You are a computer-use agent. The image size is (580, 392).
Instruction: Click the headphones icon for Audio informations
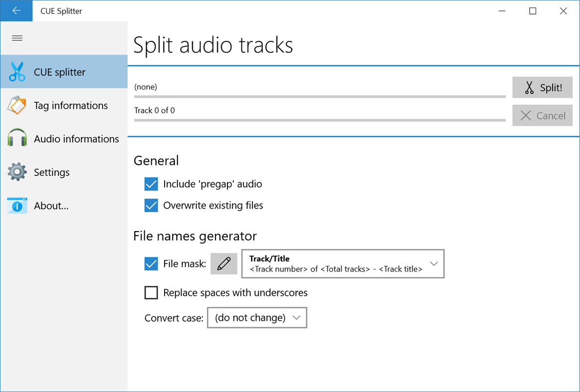click(x=16, y=138)
